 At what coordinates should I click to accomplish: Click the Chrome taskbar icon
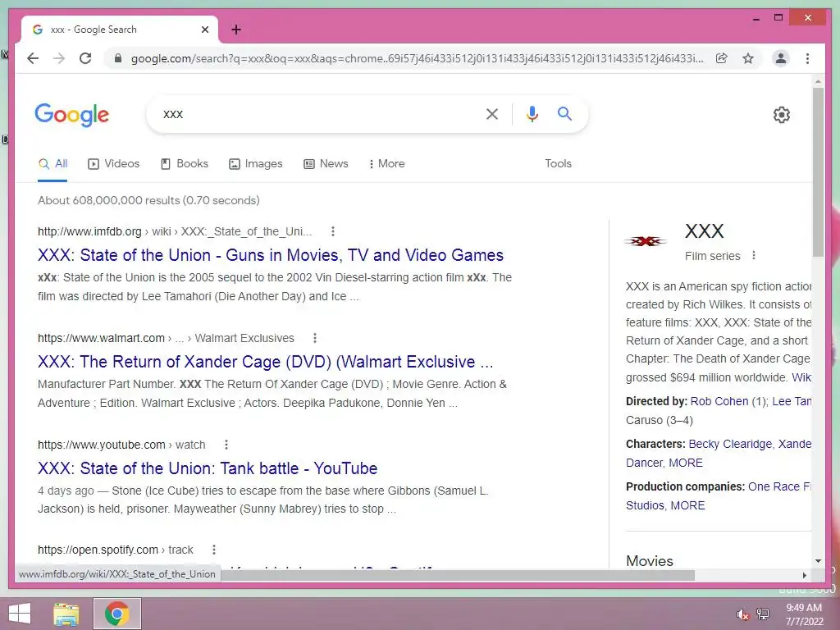click(x=117, y=614)
